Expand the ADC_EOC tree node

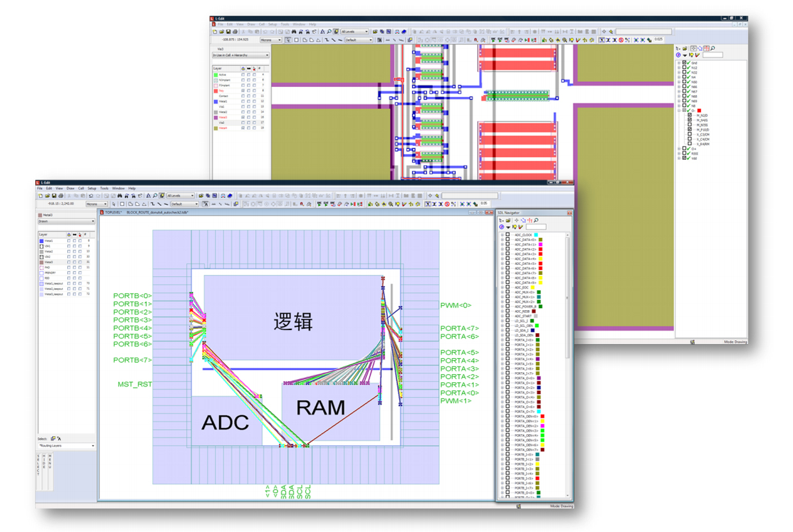click(x=502, y=288)
